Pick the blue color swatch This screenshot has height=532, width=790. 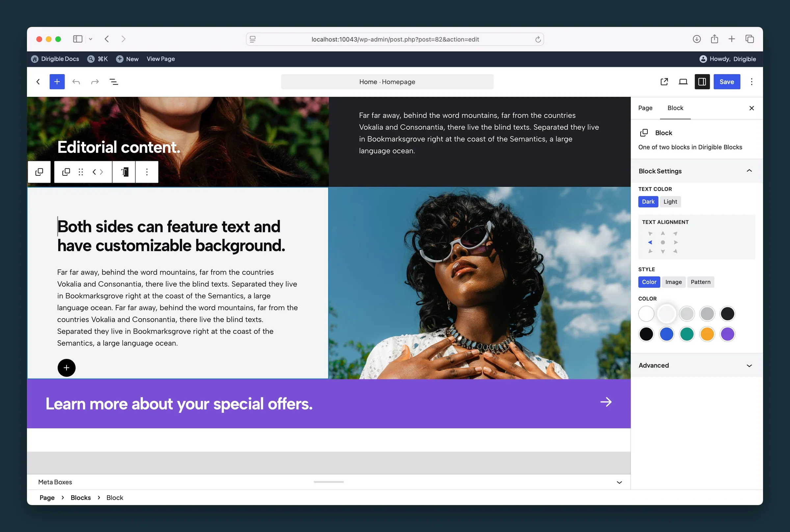pos(667,334)
